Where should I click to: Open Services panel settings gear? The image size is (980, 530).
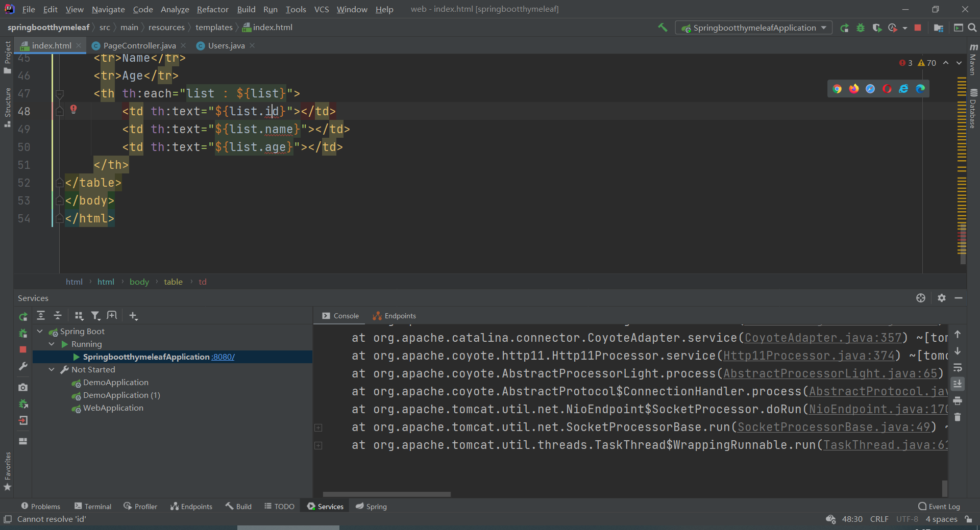click(942, 298)
